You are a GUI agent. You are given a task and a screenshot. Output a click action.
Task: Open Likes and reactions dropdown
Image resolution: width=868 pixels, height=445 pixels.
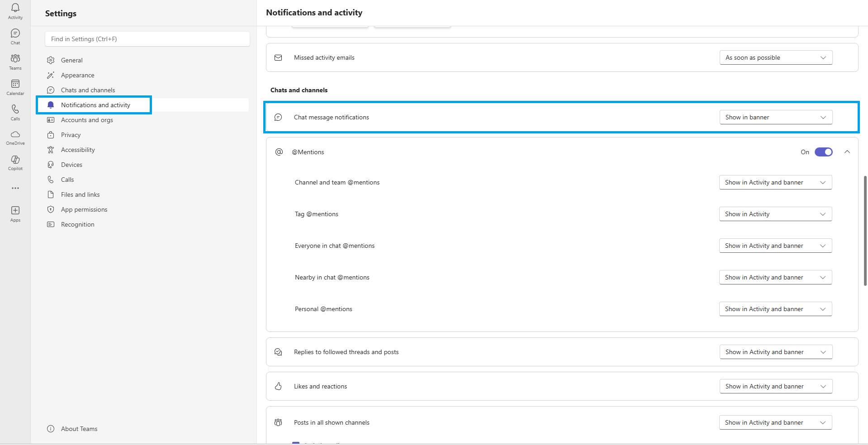776,386
